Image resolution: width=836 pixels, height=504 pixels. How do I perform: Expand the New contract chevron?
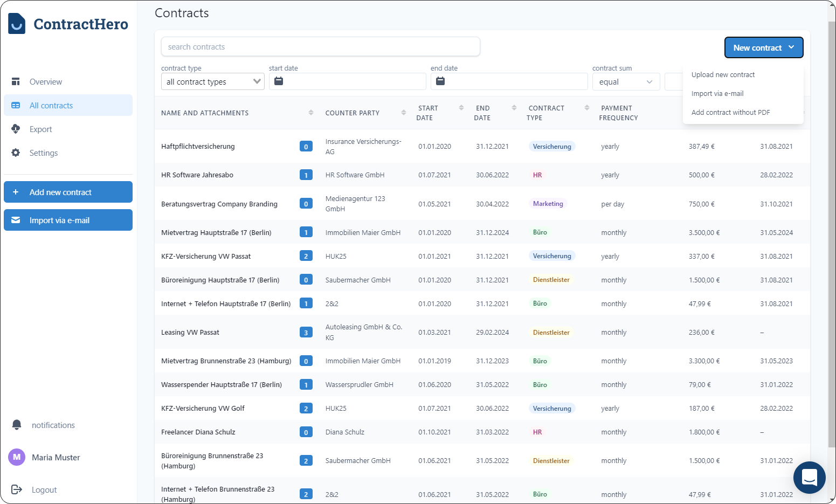(792, 47)
